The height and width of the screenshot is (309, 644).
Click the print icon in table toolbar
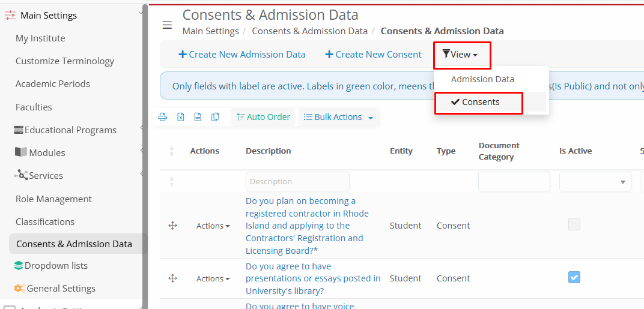coord(162,117)
